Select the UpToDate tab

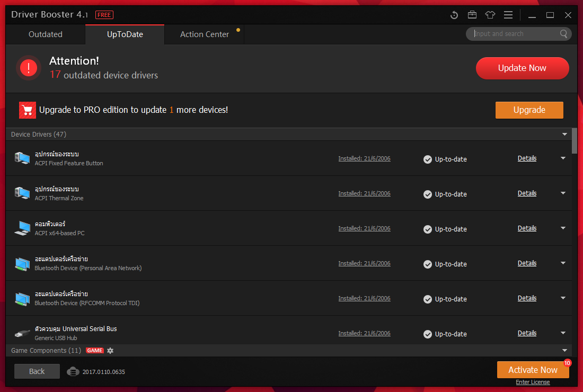[125, 34]
